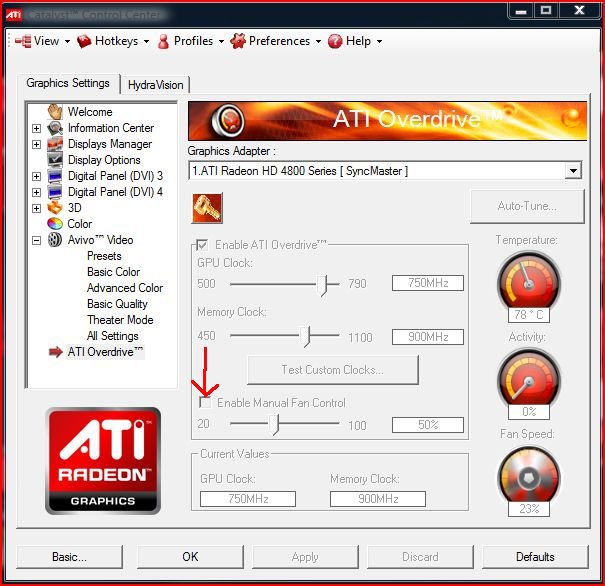Select Presets under Avivo Video
Viewport: 605px width, 586px height.
pos(104,256)
